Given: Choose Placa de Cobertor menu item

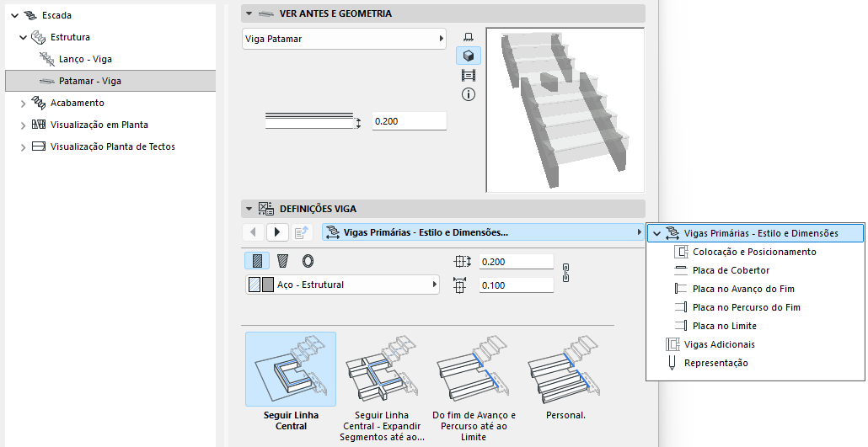Looking at the screenshot, I should coord(731,270).
